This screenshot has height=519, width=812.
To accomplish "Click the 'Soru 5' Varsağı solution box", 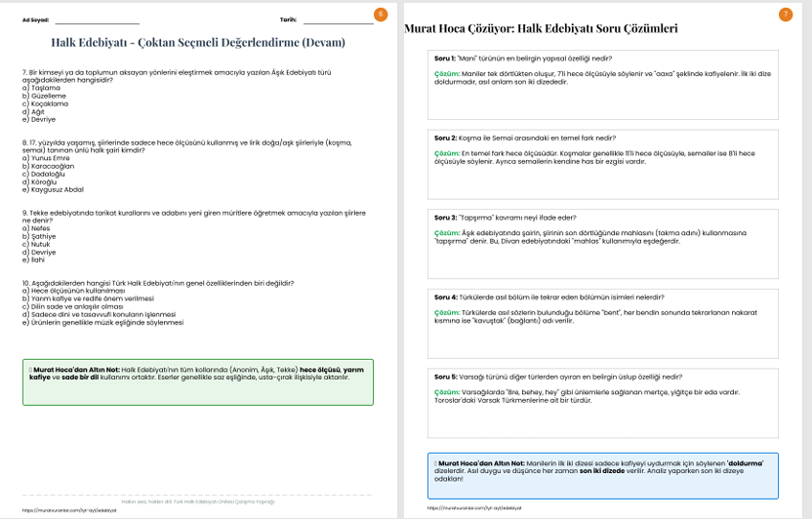I will pos(602,402).
